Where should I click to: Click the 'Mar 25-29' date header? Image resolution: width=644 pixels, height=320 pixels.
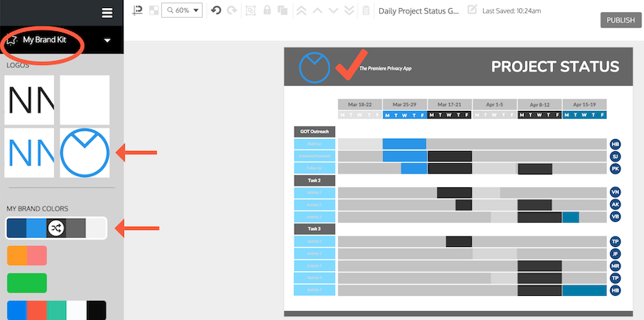coord(405,105)
